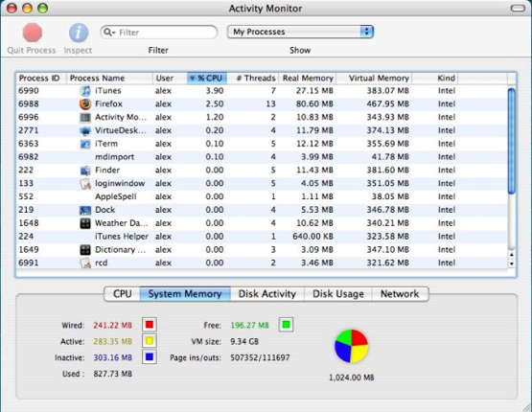Click into the Filter search field
The width and height of the screenshot is (532, 412).
pos(159,33)
